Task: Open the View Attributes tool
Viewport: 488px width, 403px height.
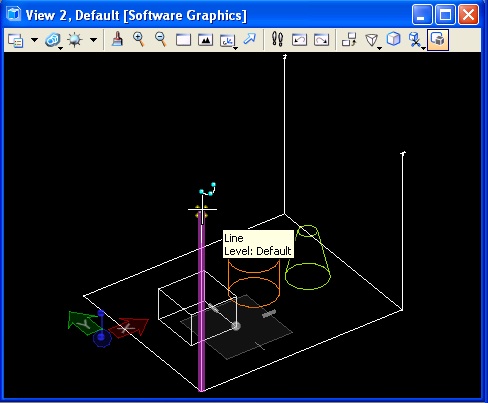Action: (x=15, y=40)
